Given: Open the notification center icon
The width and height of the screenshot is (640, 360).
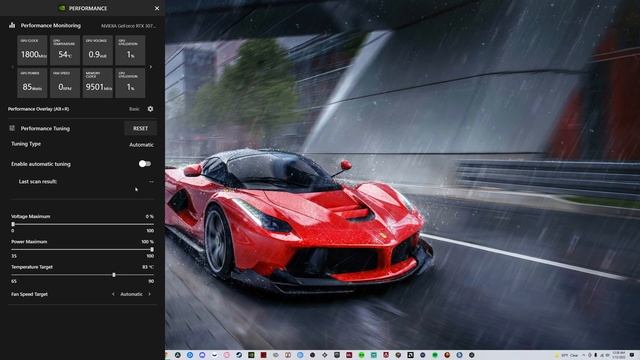Looking at the screenshot, I should tap(632, 355).
